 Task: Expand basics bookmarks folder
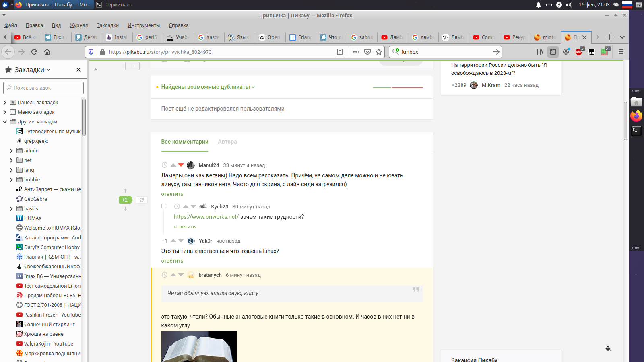11,209
